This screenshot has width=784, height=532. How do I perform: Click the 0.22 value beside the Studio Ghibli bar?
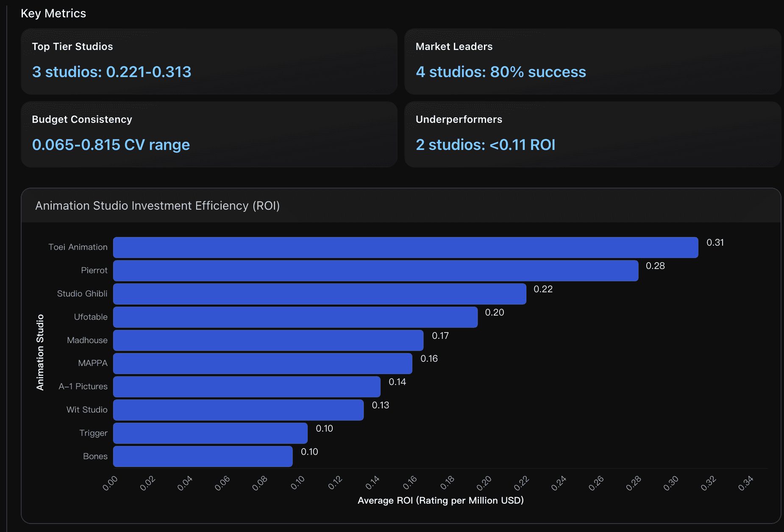543,289
